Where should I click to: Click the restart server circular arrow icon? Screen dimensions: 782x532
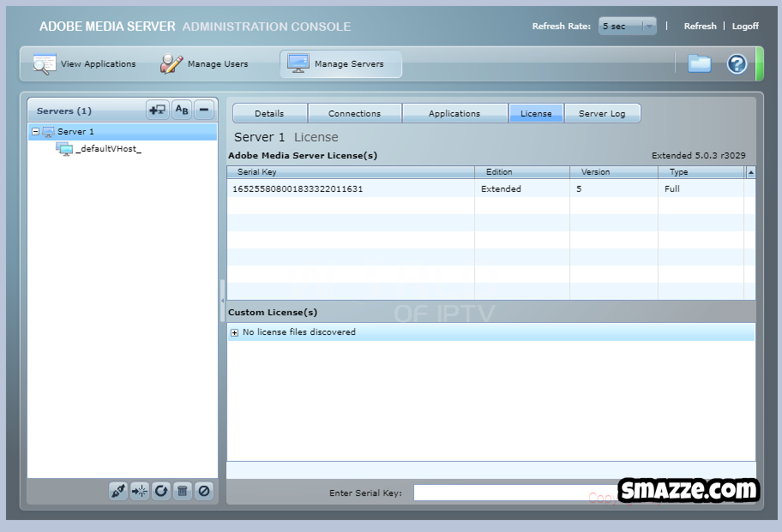[x=161, y=491]
